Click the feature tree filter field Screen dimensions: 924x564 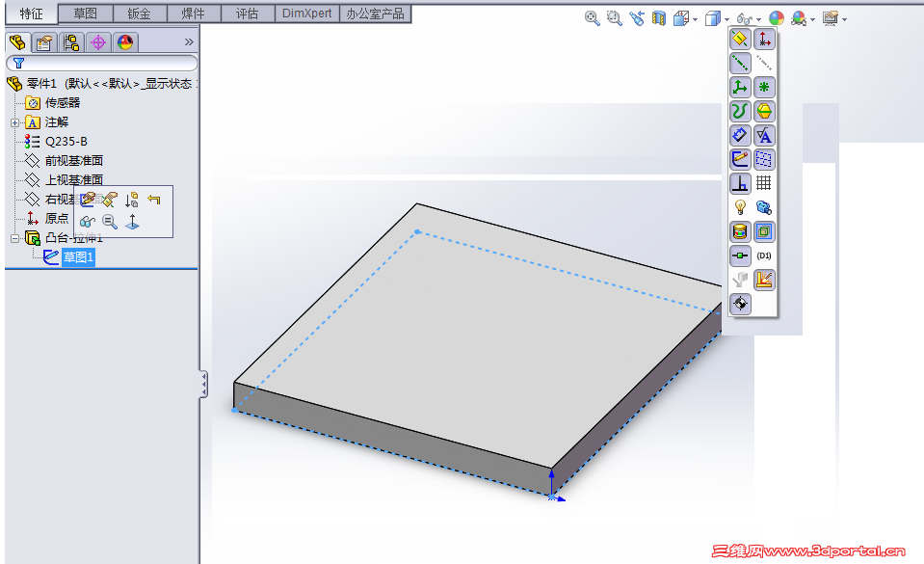pos(101,63)
